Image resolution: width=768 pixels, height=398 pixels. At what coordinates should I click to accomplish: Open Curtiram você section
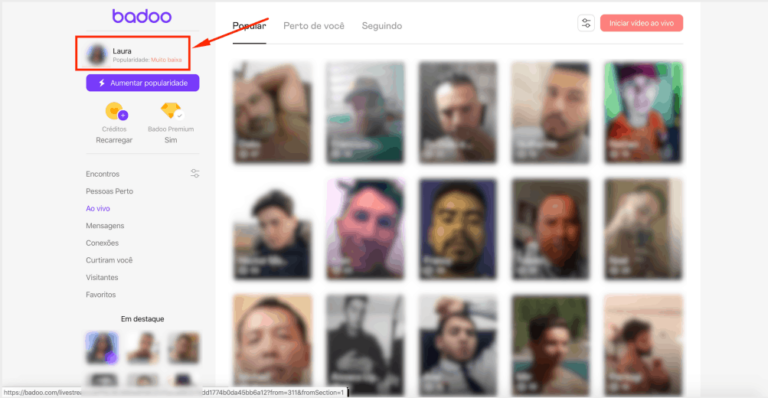(109, 260)
